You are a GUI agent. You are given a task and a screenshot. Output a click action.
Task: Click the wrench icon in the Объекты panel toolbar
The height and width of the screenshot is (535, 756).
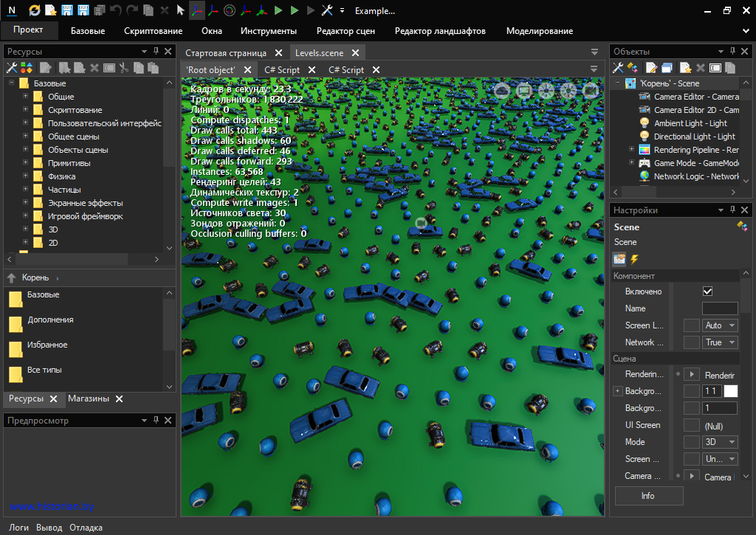coord(619,68)
